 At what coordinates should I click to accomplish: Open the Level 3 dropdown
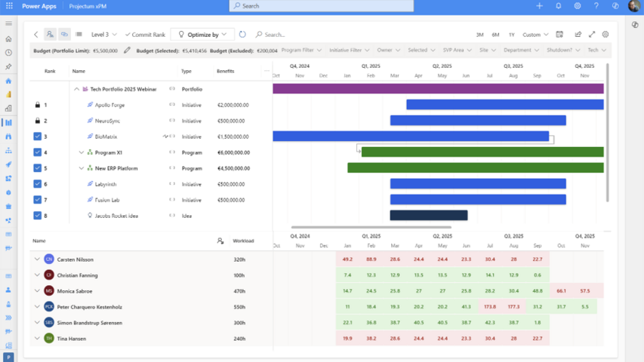[x=104, y=35]
